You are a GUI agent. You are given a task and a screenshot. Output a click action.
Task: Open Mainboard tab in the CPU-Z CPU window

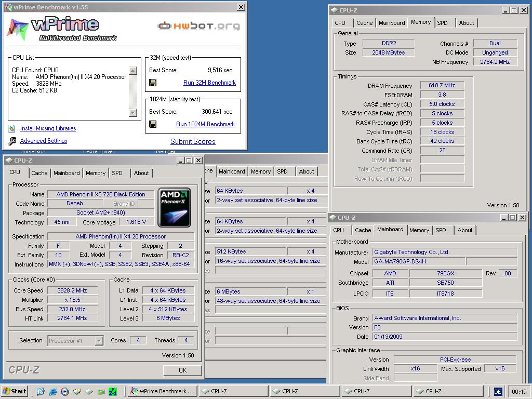point(66,173)
